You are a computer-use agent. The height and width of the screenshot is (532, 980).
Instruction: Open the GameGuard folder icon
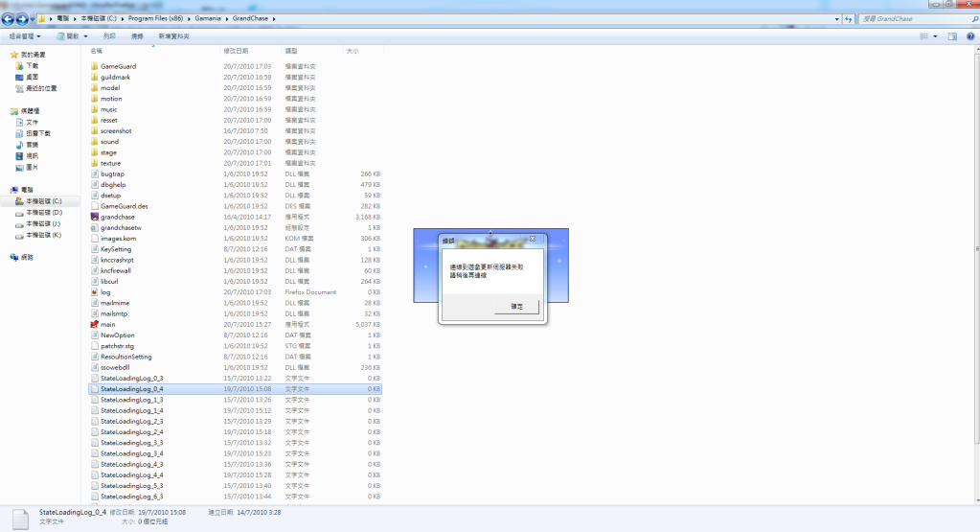coord(95,66)
